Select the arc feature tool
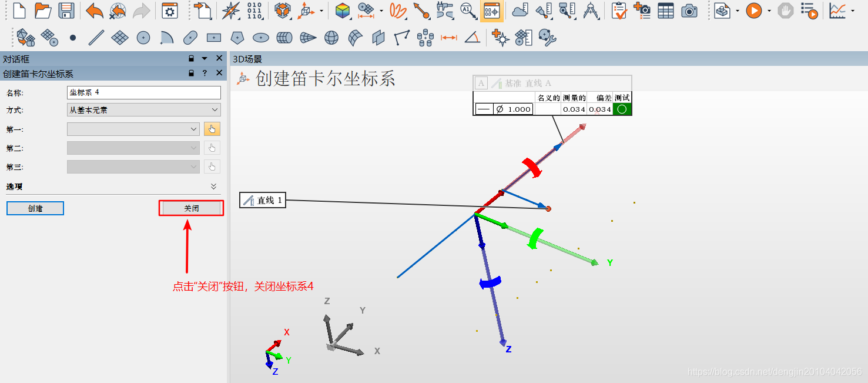Viewport: 868px width, 383px height. click(167, 38)
